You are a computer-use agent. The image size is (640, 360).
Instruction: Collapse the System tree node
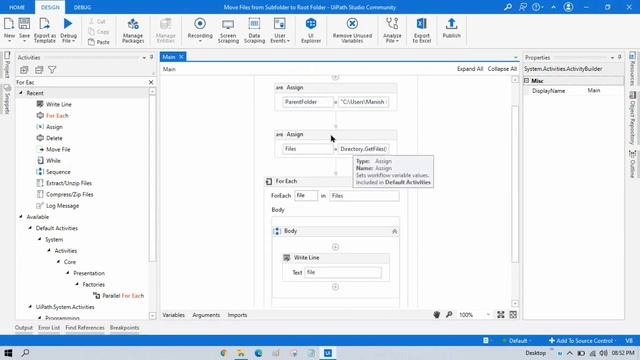pos(40,239)
